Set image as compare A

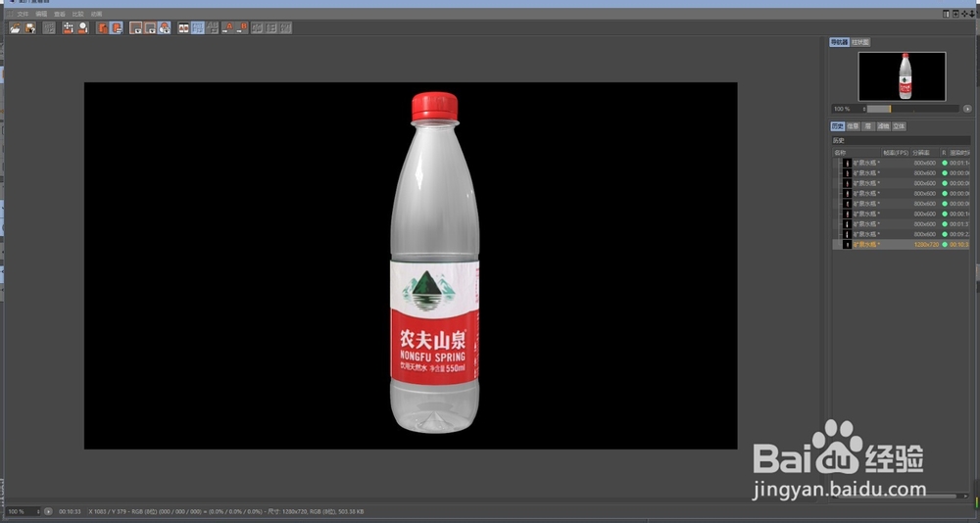(227, 27)
